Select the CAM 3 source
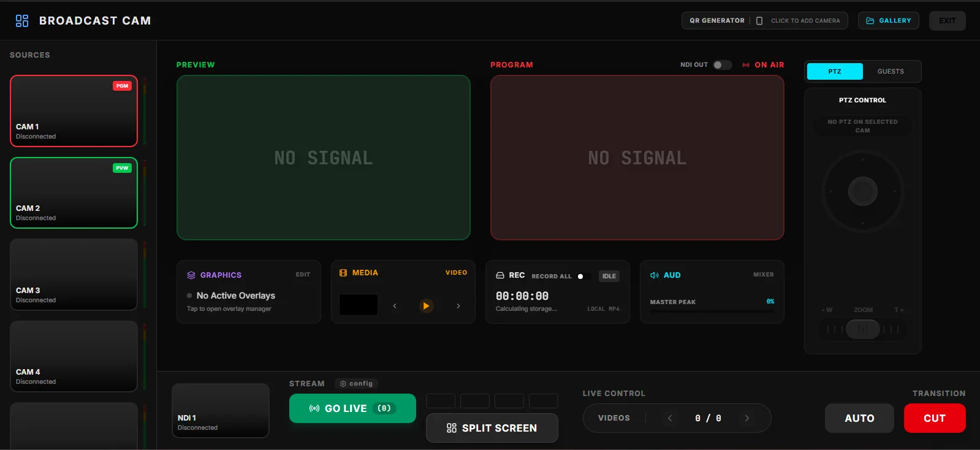Viewport: 980px width, 450px height. (74, 275)
